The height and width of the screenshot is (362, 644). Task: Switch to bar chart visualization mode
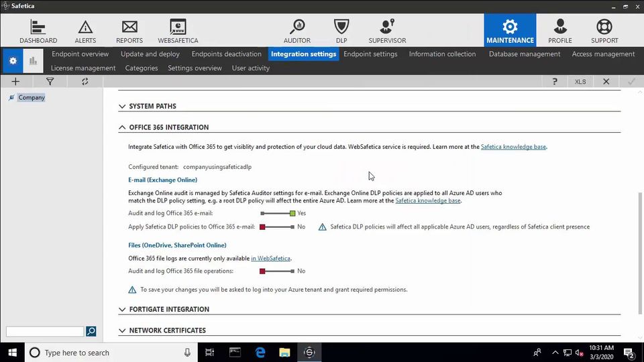(x=33, y=61)
